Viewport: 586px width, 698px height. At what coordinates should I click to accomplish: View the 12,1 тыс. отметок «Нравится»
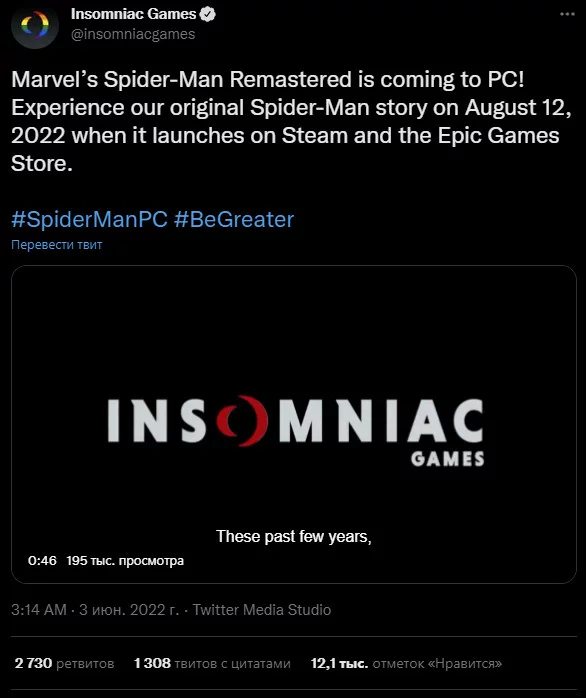tap(406, 663)
